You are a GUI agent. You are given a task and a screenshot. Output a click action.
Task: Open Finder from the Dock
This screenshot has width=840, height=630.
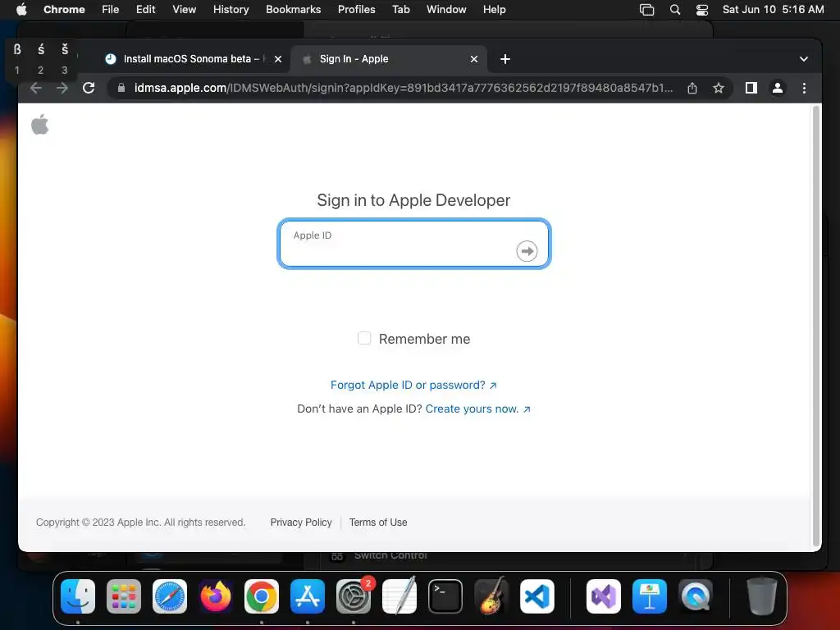tap(78, 596)
